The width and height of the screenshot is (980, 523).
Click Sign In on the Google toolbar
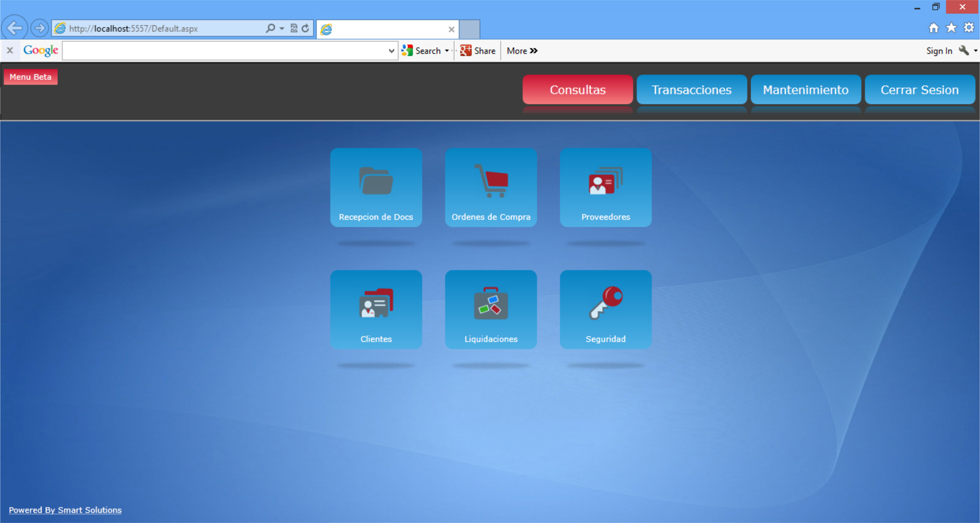point(939,51)
